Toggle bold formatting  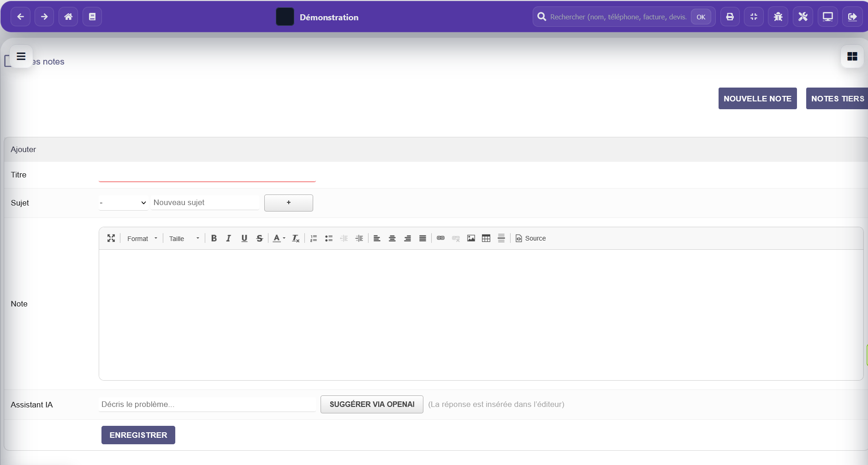[x=214, y=238]
